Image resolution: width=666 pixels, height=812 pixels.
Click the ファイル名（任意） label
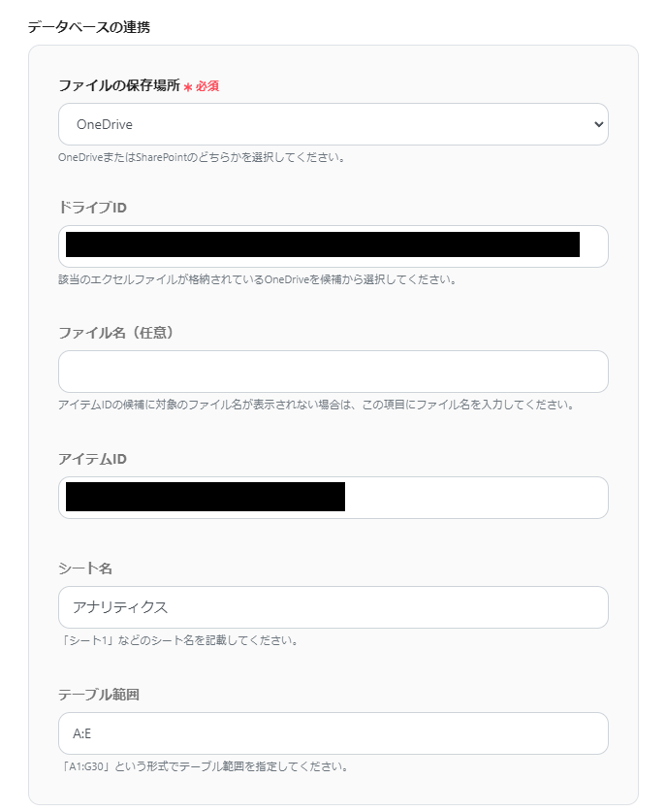(115, 333)
